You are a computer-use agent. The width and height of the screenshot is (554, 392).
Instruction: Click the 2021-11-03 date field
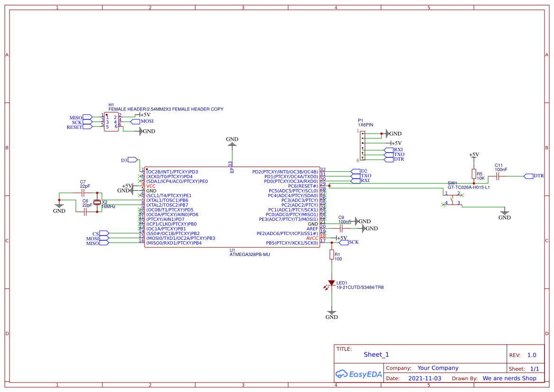[425, 378]
